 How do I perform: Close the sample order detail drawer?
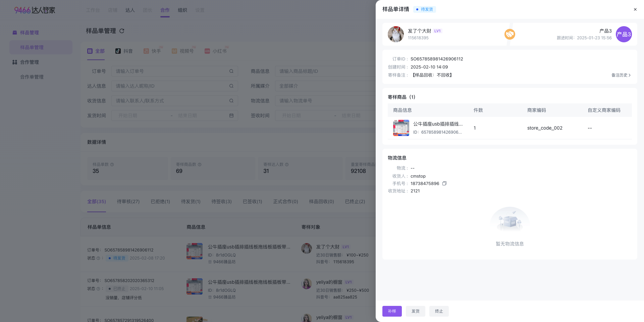pyautogui.click(x=635, y=9)
